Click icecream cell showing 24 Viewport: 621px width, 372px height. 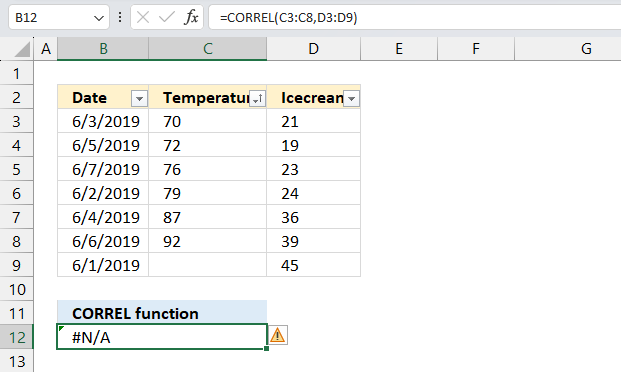[314, 193]
